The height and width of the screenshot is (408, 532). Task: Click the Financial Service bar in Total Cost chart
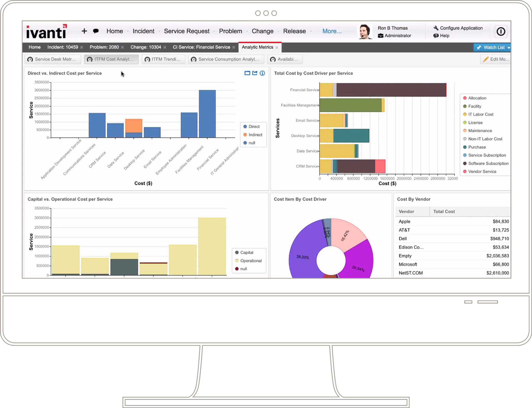pos(382,90)
